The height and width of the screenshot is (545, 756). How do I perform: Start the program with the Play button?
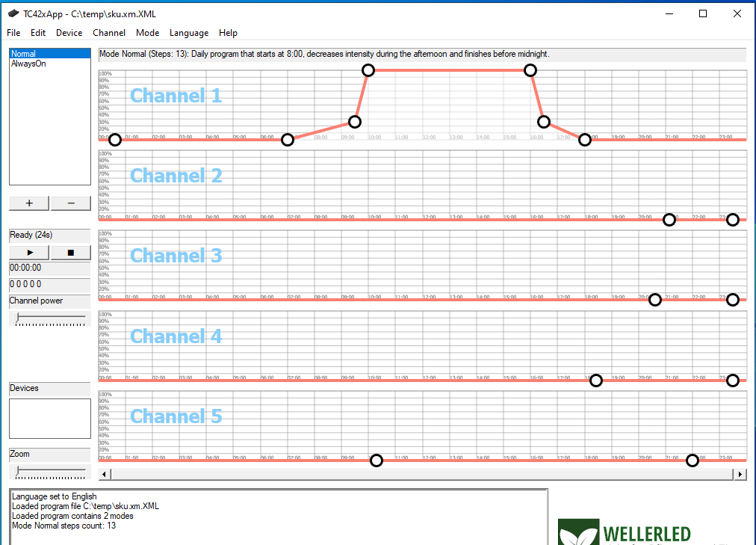coord(28,252)
